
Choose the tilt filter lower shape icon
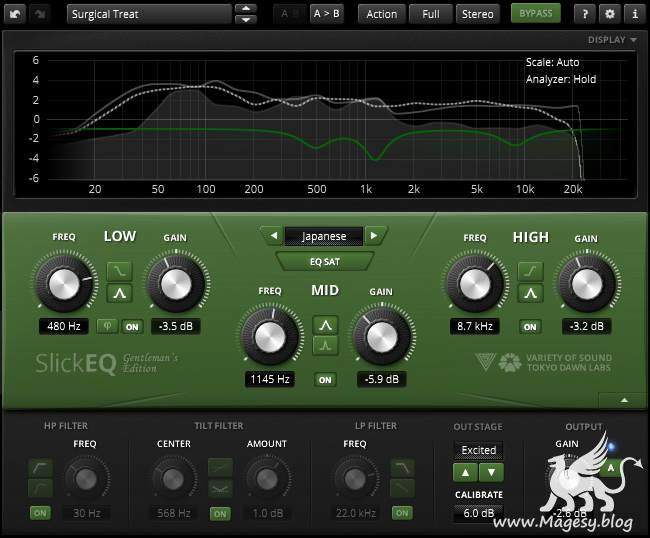(220, 489)
